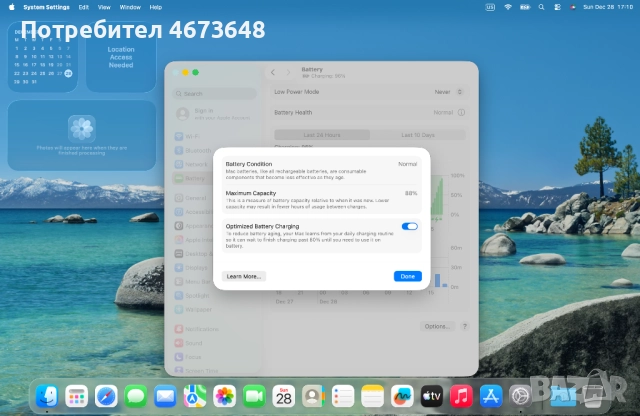Viewport: 640px width, 416px height.
Task: Open Mail from the Dock
Action: (x=165, y=396)
